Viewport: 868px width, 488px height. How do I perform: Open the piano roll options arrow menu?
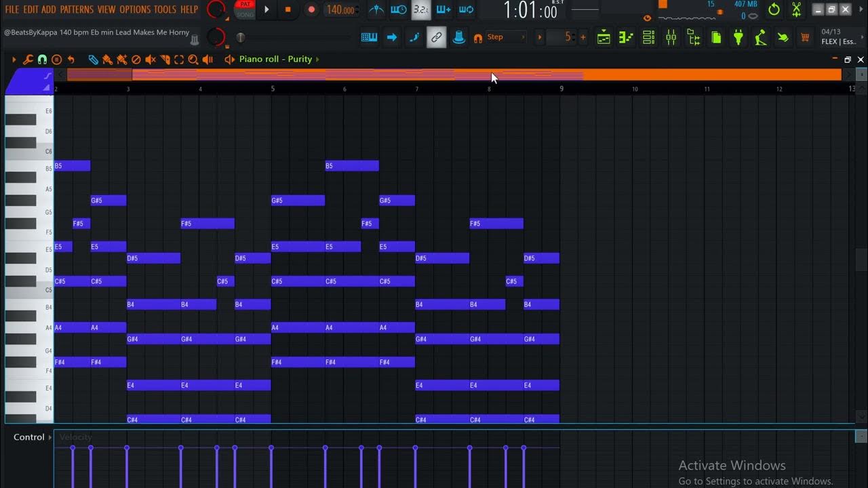(x=14, y=60)
